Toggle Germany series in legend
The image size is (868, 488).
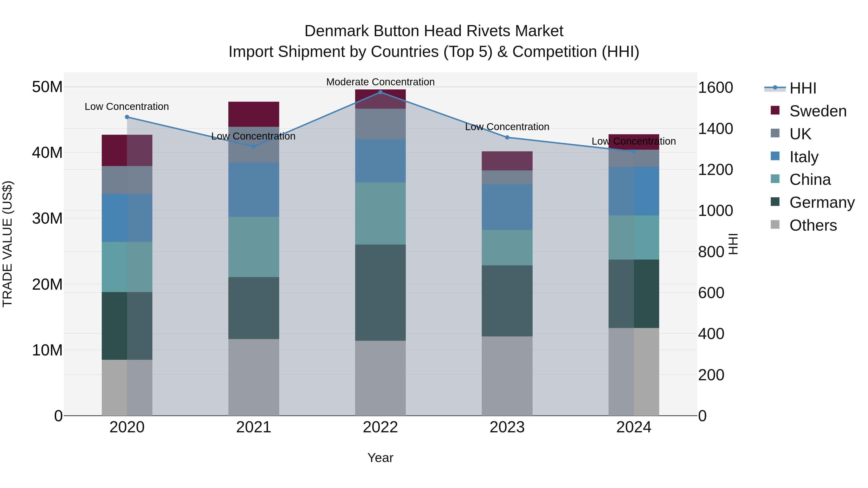[x=812, y=202]
